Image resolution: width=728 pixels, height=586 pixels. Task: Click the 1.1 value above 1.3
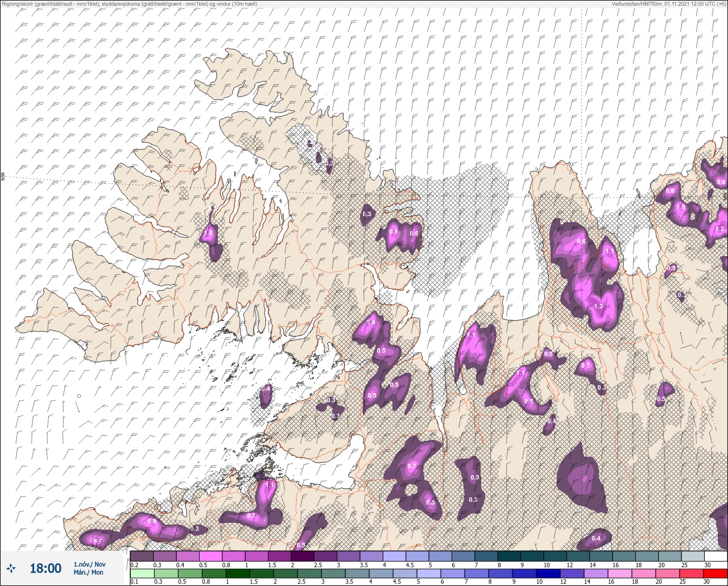coord(610,251)
